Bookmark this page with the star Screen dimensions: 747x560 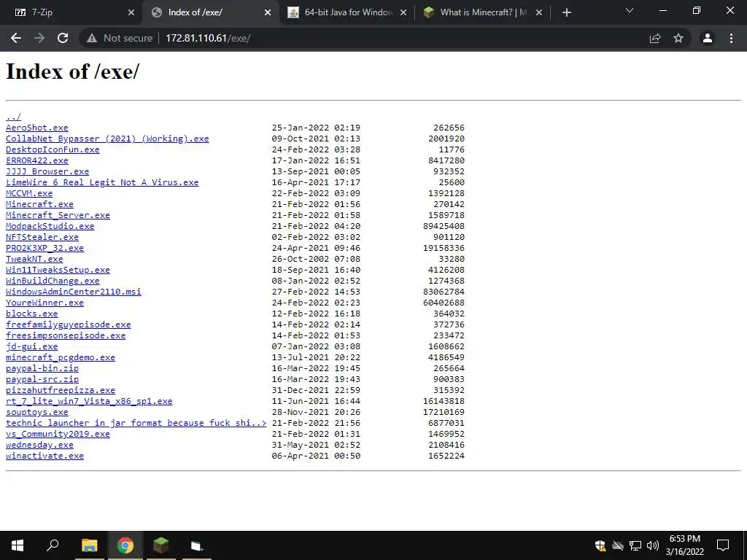[678, 38]
